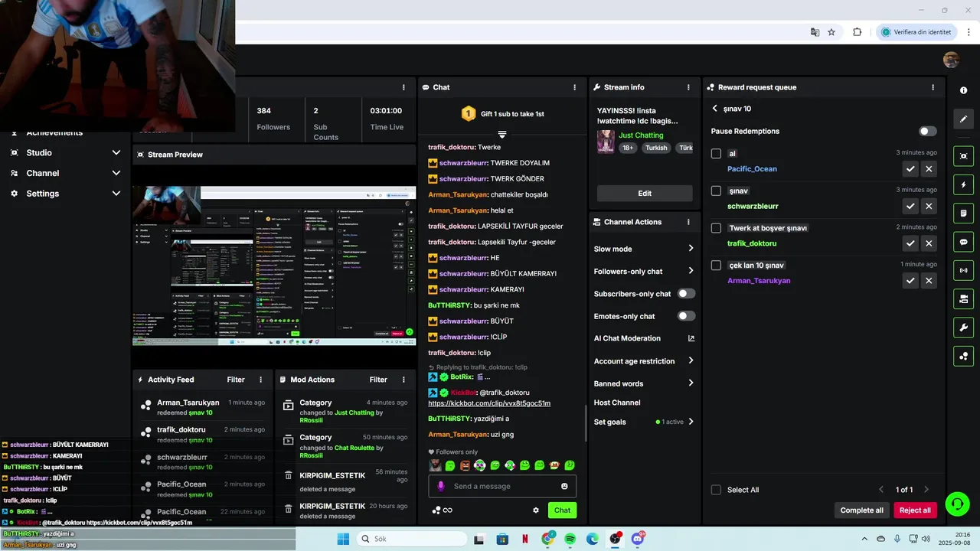
Task: Check the box for Pacific_Ocean's request
Action: click(716, 153)
